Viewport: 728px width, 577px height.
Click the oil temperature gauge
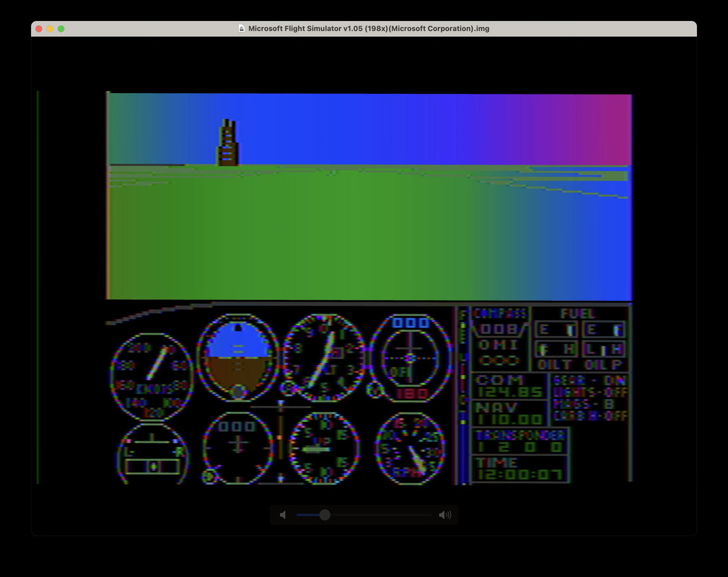tap(556, 348)
